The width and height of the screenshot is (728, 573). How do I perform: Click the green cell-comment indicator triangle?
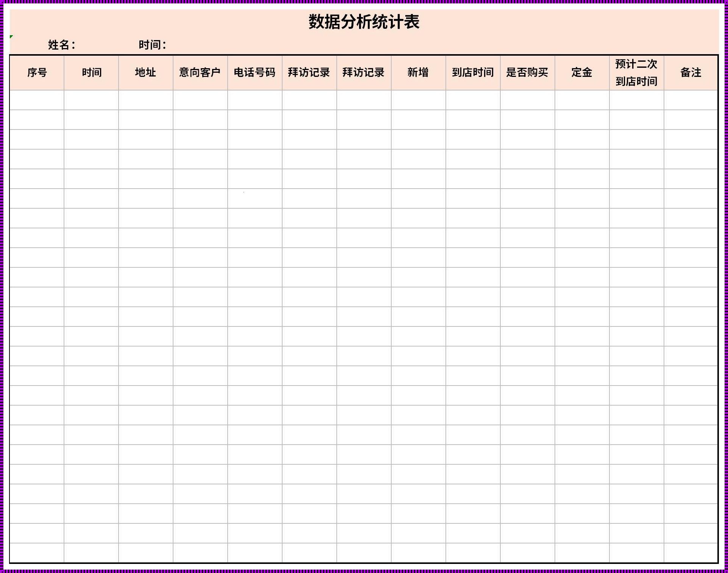(11, 36)
